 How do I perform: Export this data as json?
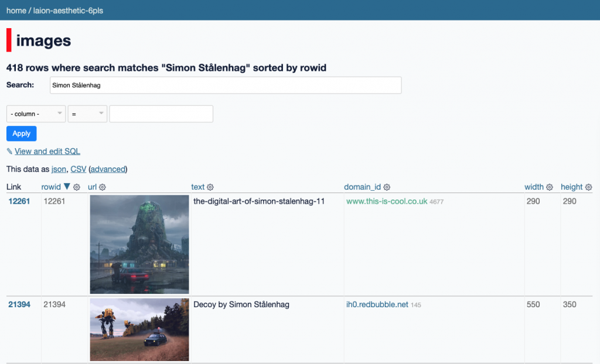point(59,169)
